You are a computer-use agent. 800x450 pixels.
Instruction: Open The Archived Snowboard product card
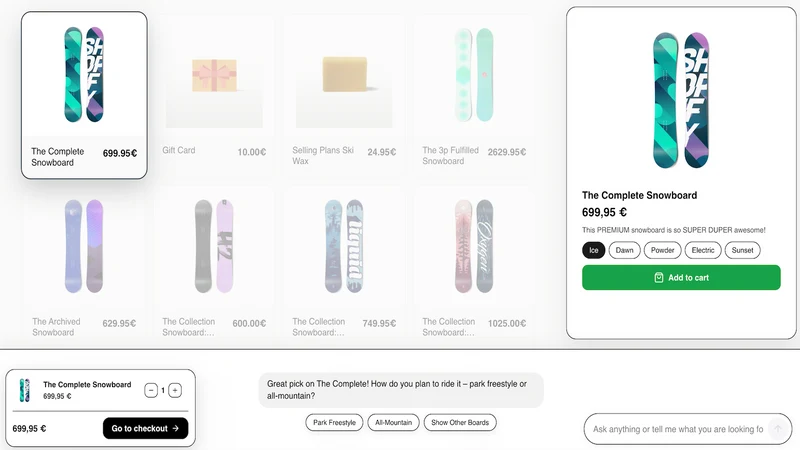(84, 265)
